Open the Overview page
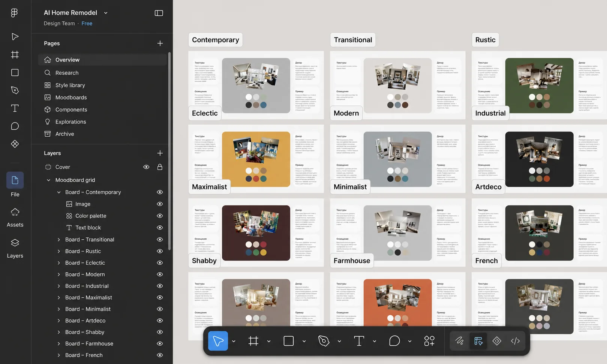Screen dimensions: 607x364 102,60
